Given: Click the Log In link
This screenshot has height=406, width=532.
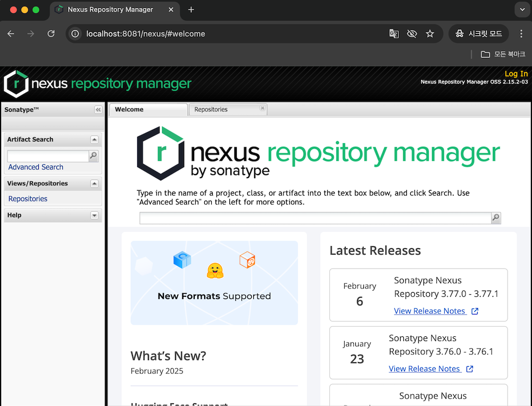Looking at the screenshot, I should [x=516, y=74].
